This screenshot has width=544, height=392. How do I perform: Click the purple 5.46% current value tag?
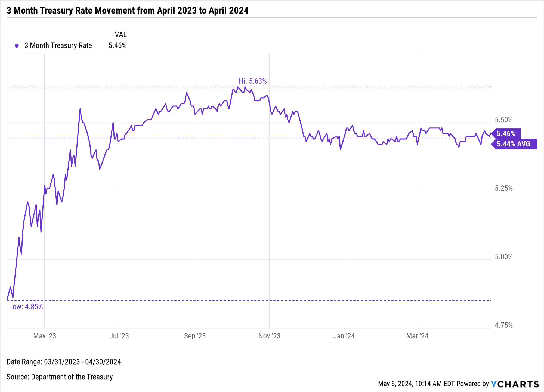(506, 134)
